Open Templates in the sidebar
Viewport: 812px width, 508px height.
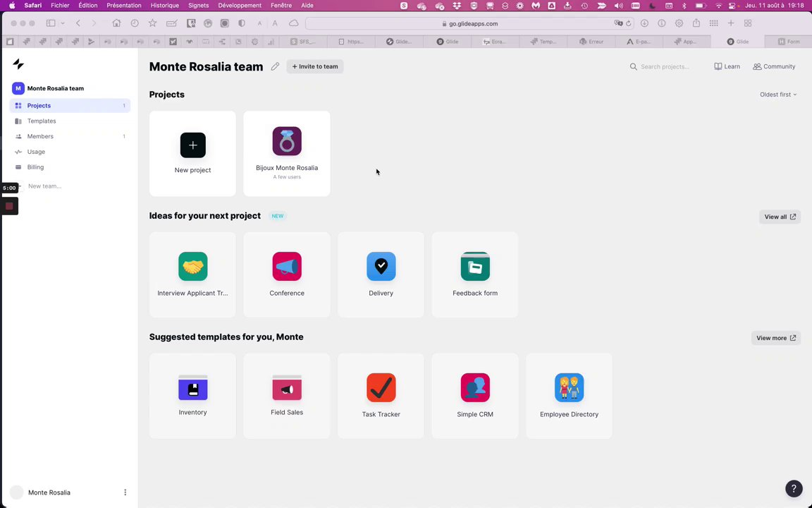point(70,121)
